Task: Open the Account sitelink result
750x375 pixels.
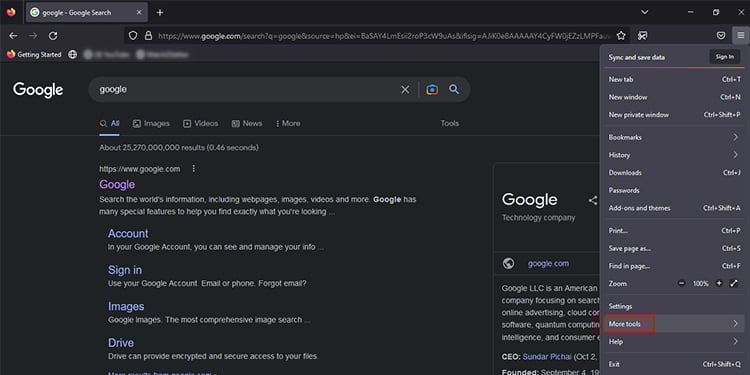Action: 128,233
